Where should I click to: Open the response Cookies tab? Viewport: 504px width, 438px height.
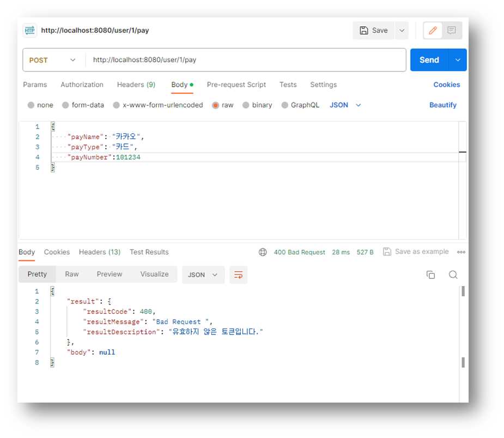click(x=57, y=252)
